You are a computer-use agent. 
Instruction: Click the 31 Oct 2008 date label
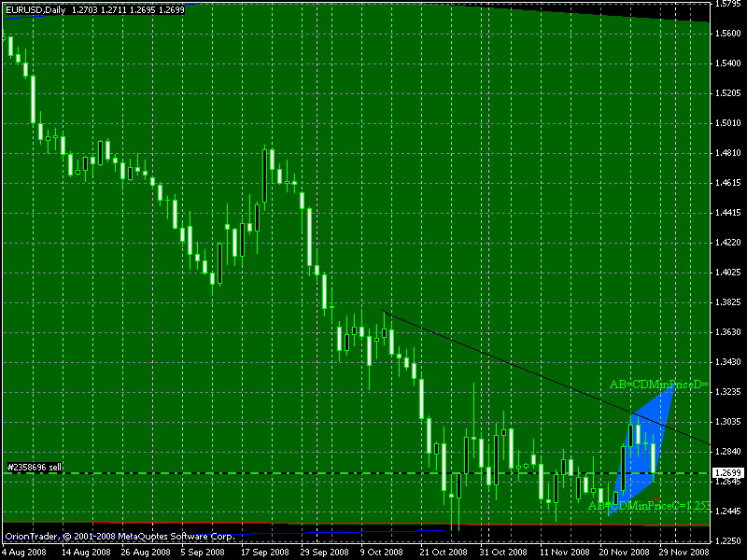(503, 553)
